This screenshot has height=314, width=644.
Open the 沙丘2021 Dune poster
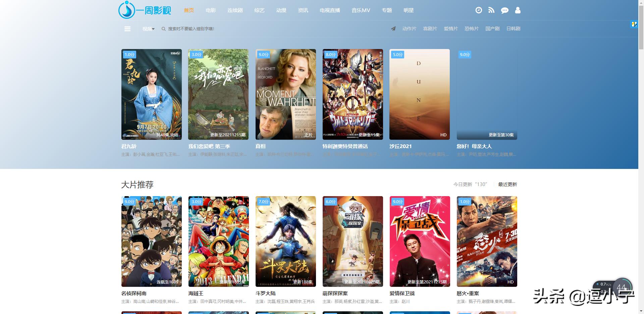coord(420,94)
